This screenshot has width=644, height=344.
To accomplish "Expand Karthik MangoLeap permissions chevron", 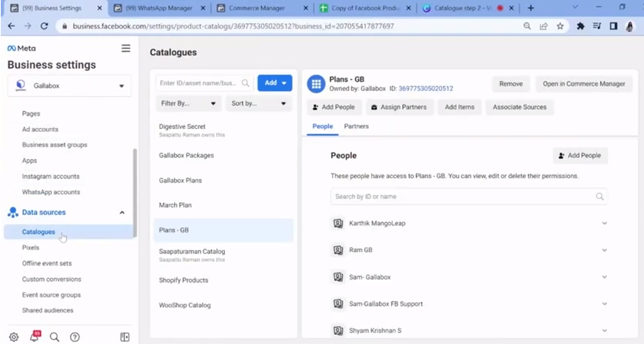I will [604, 223].
